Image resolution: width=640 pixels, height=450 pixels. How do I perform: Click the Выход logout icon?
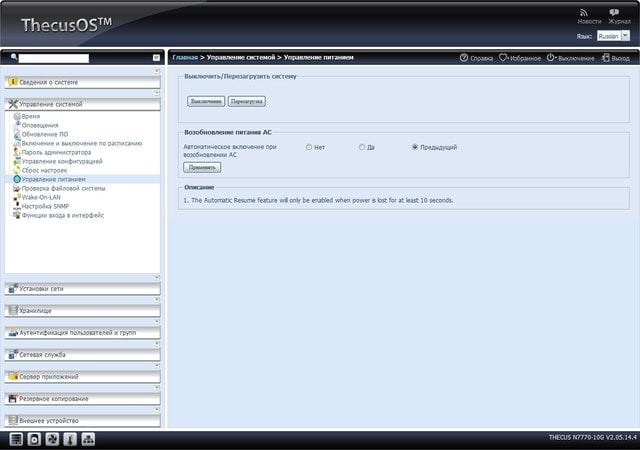pyautogui.click(x=605, y=58)
